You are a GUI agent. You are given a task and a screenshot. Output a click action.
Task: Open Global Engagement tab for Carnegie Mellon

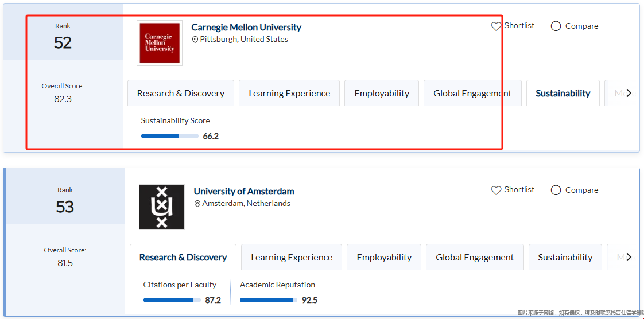point(472,94)
